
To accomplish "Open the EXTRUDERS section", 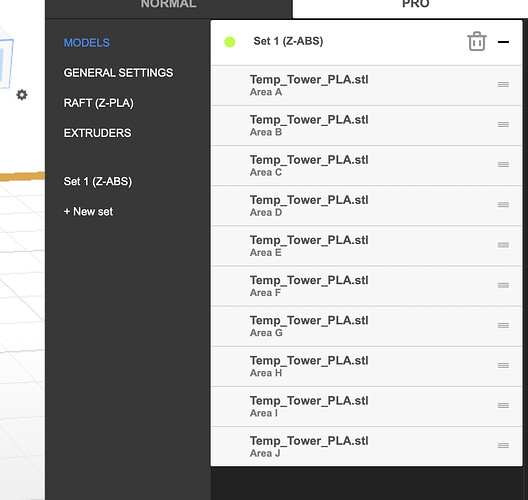I will [97, 133].
